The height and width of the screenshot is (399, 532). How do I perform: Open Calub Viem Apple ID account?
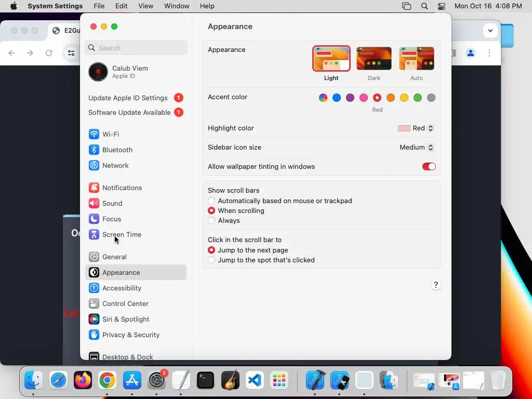point(136,72)
